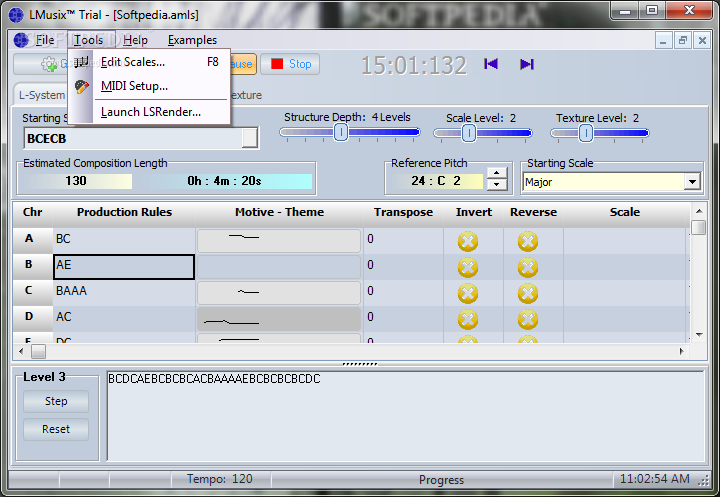This screenshot has width=720, height=497.
Task: Toggle Reverse for row B
Action: [x=528, y=268]
